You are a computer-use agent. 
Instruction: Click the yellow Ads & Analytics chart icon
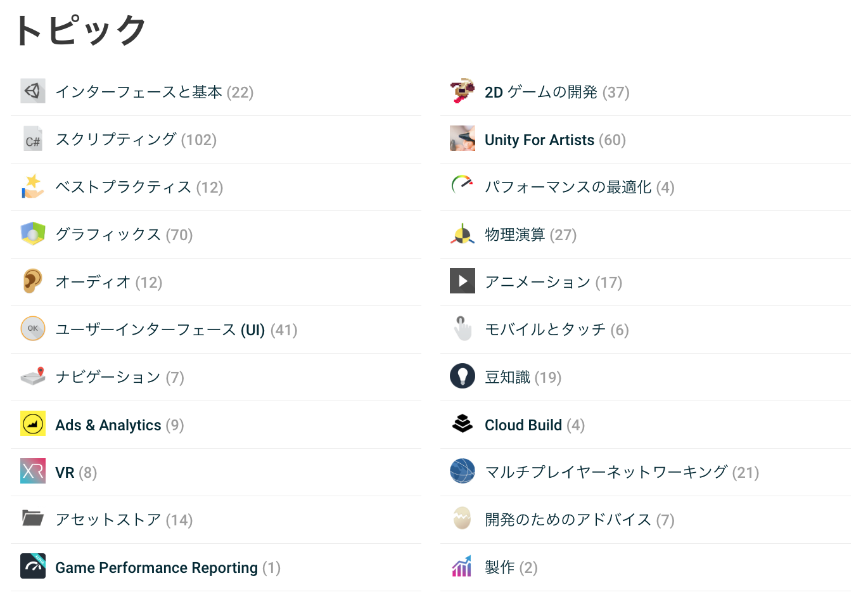(33, 424)
